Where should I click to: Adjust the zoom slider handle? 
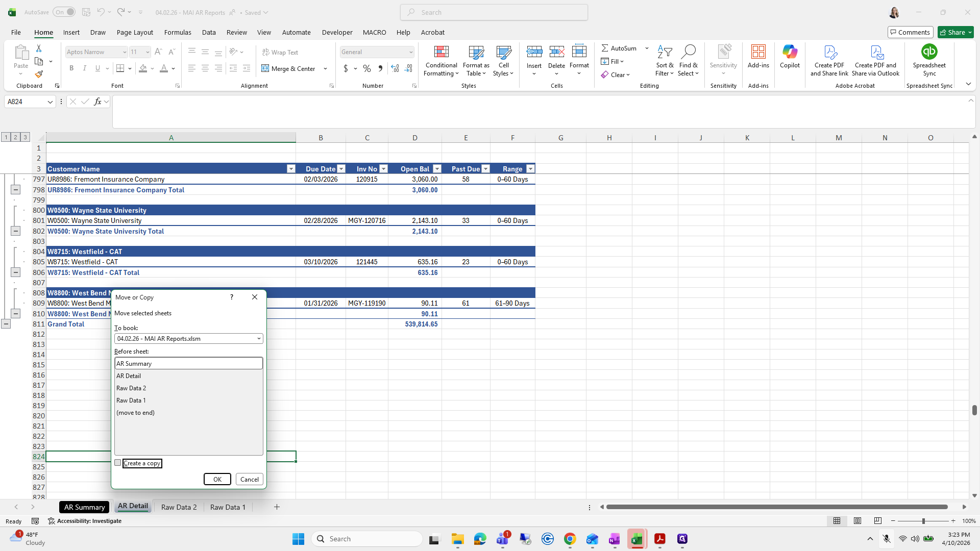pyautogui.click(x=923, y=521)
